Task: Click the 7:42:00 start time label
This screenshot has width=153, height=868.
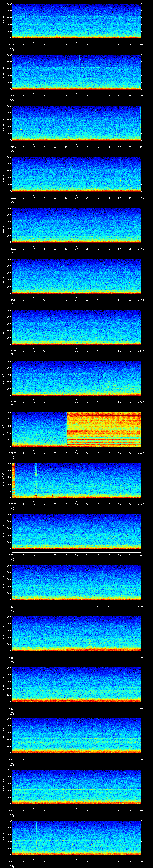Action: (12, 708)
